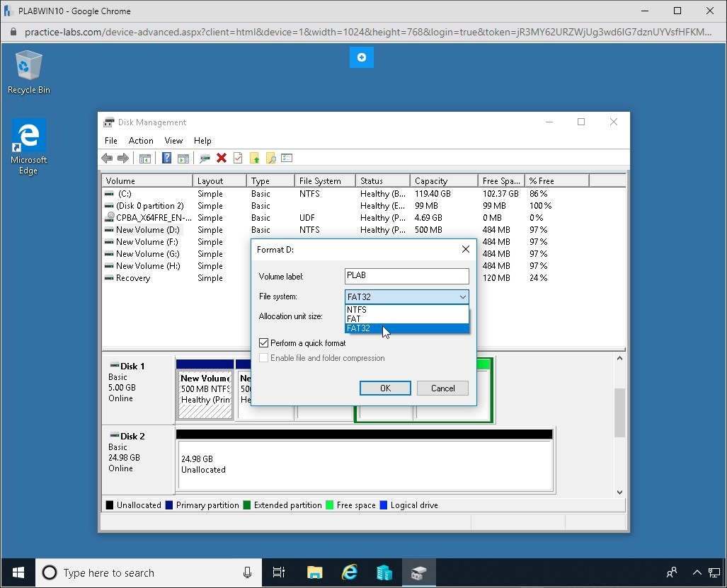Click the checklist settings toolbar icon

287,158
